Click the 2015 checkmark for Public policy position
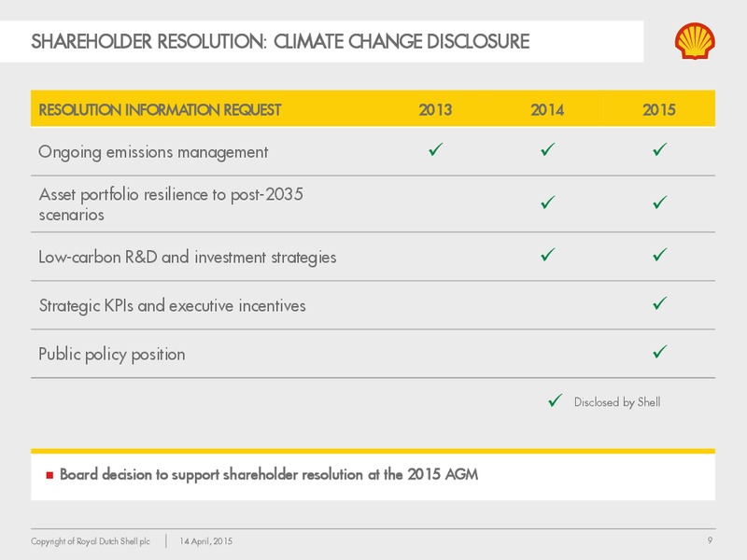 click(660, 352)
